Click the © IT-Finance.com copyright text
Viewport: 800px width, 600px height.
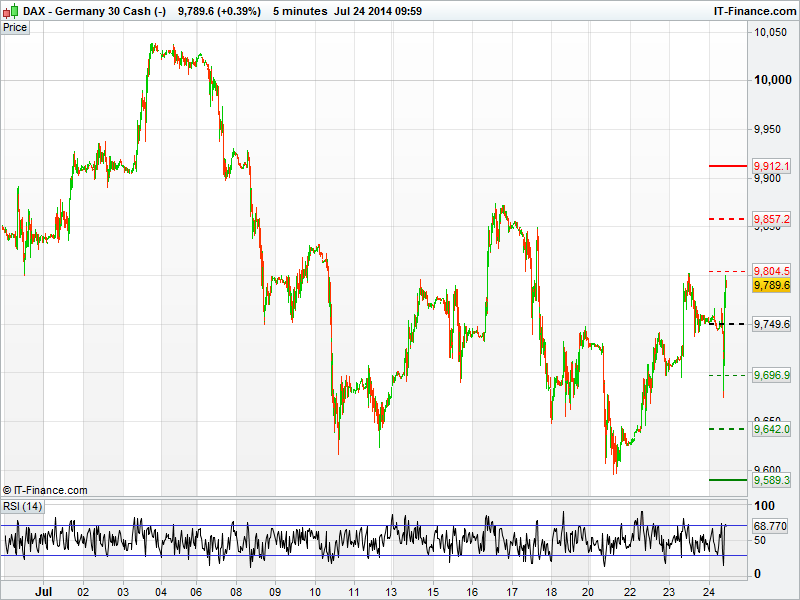coord(45,490)
